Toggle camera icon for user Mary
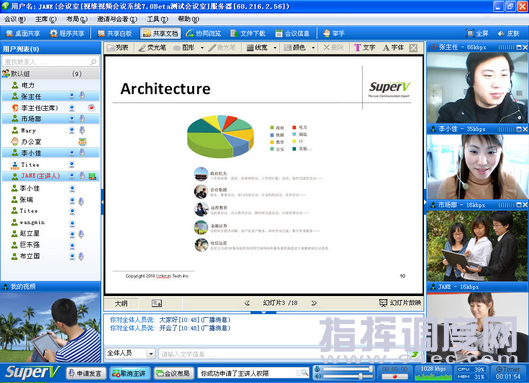 click(x=72, y=130)
